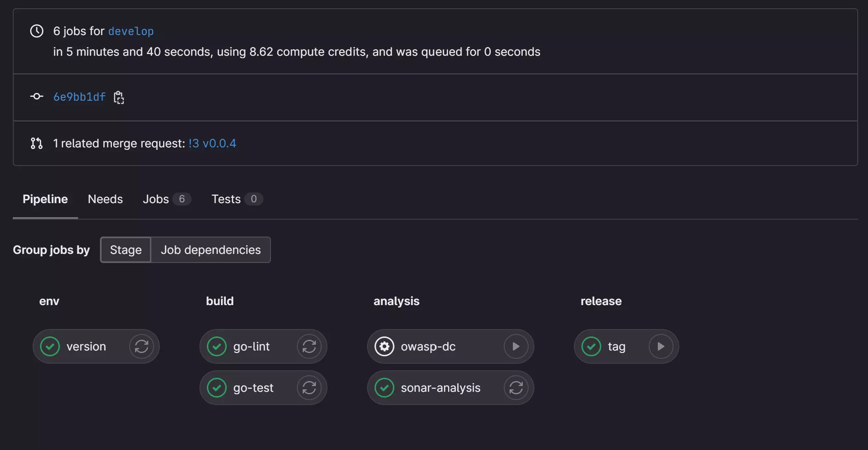Click the go-test passed status icon
868x450 pixels.
point(217,388)
